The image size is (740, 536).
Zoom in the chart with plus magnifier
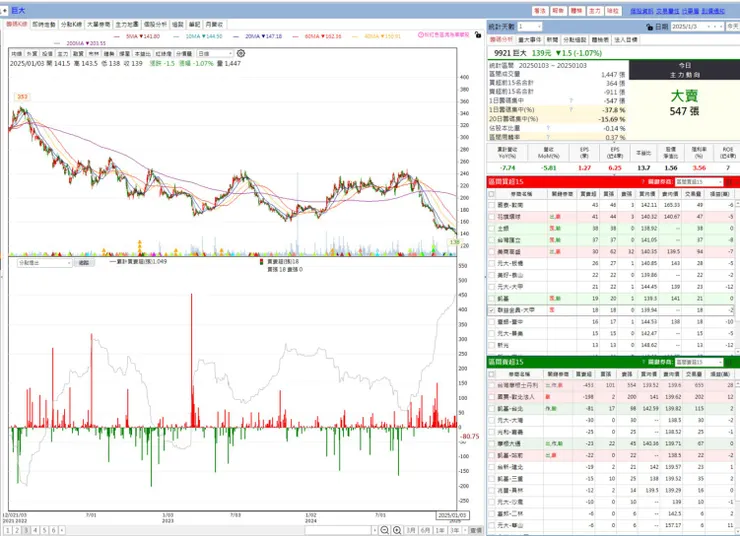[397, 530]
